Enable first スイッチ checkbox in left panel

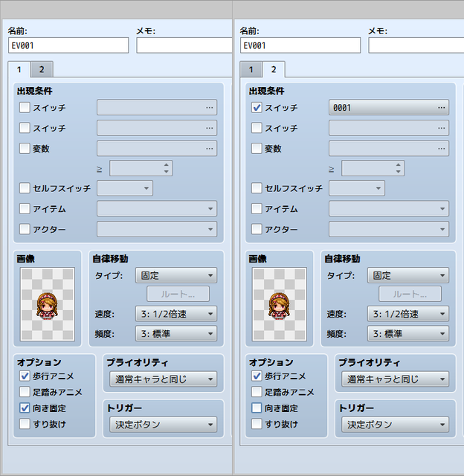tap(25, 107)
